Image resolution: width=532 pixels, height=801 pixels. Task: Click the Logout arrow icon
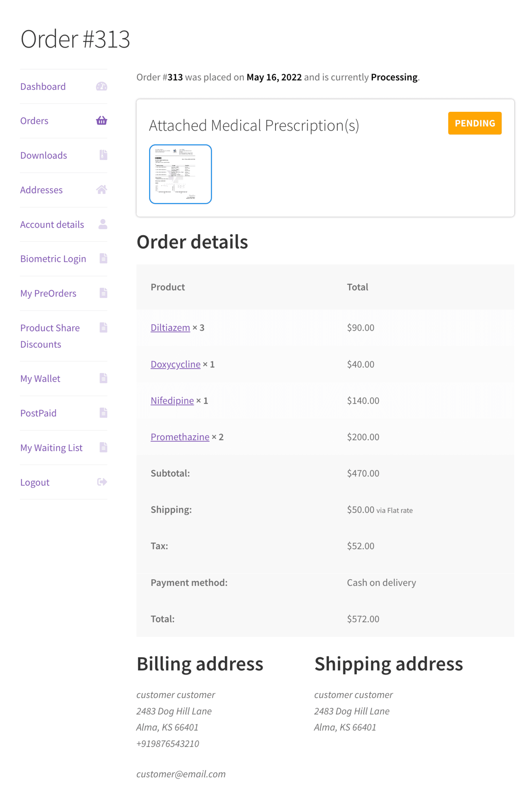[102, 482]
